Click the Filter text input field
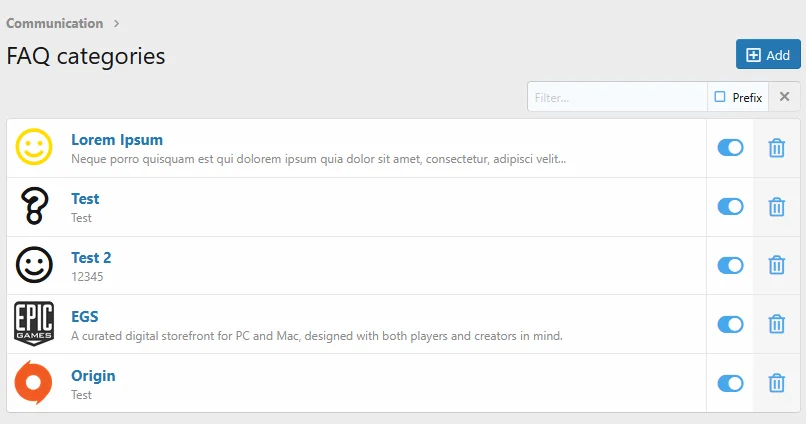 pyautogui.click(x=617, y=97)
